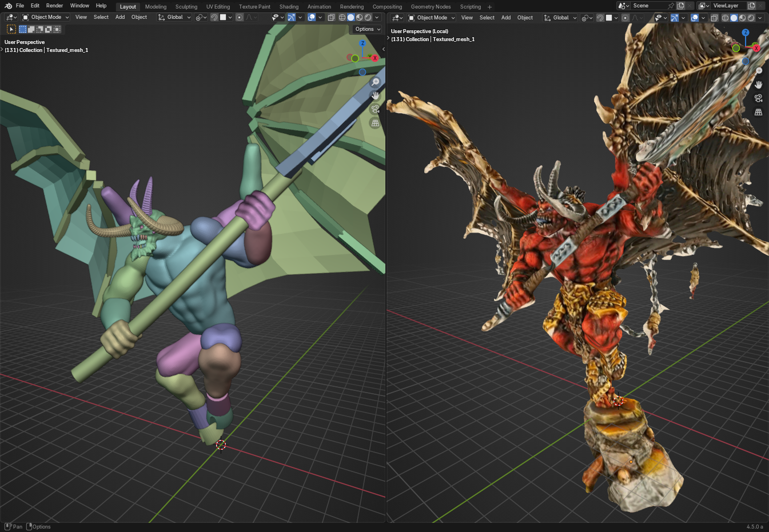769x532 pixels.
Task: Open the Options dropdown in left viewport
Action: tap(367, 29)
